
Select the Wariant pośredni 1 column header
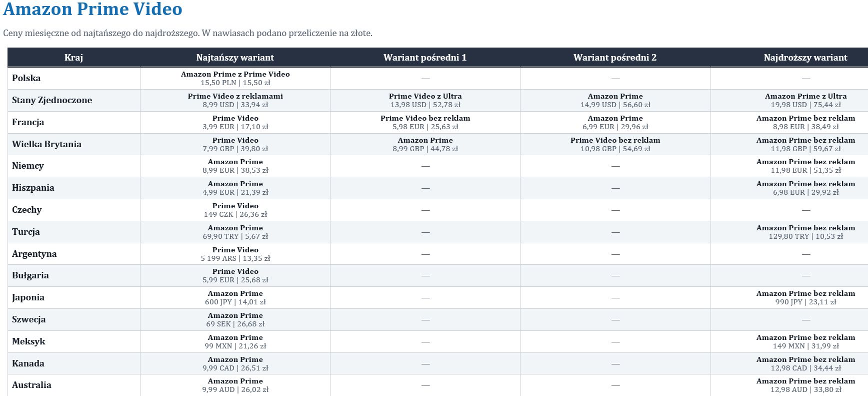point(425,57)
